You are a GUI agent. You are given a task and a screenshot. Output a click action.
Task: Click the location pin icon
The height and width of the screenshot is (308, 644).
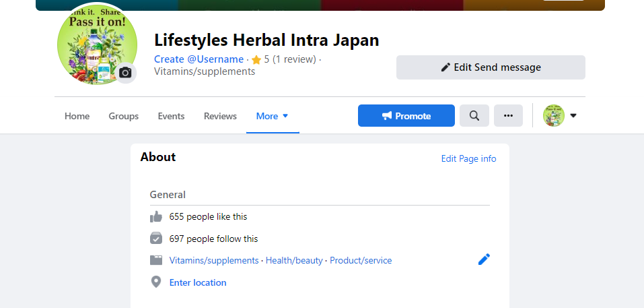pyautogui.click(x=156, y=282)
